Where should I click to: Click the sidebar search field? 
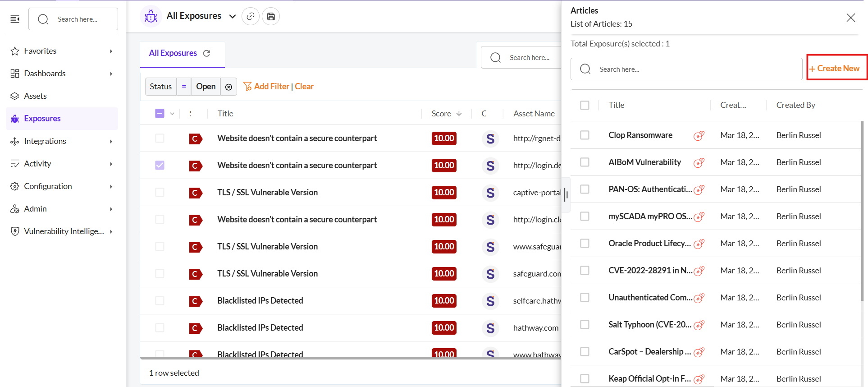tap(73, 19)
